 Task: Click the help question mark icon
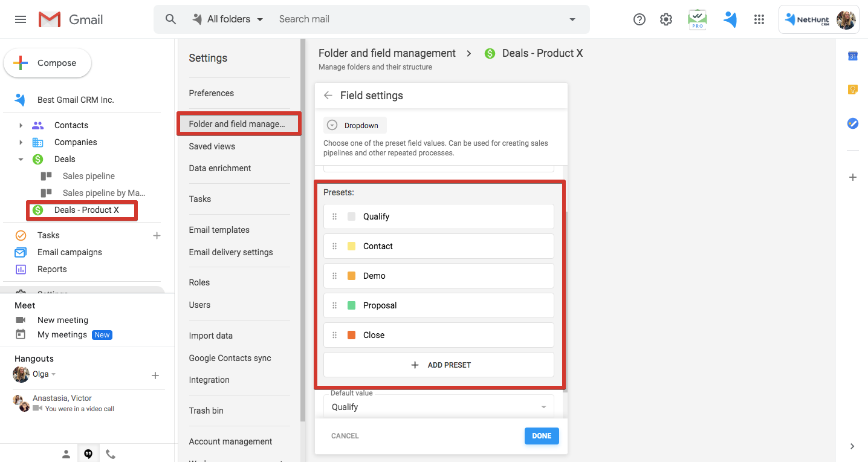click(x=639, y=19)
